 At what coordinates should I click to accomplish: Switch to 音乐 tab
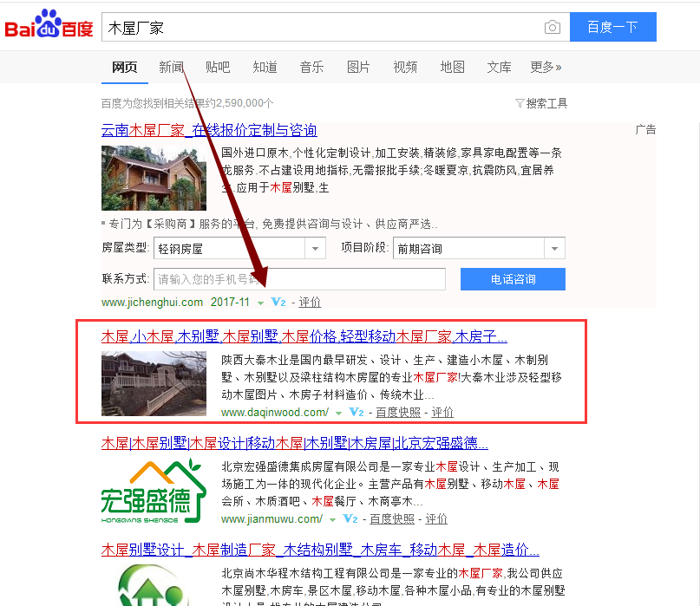click(x=311, y=68)
